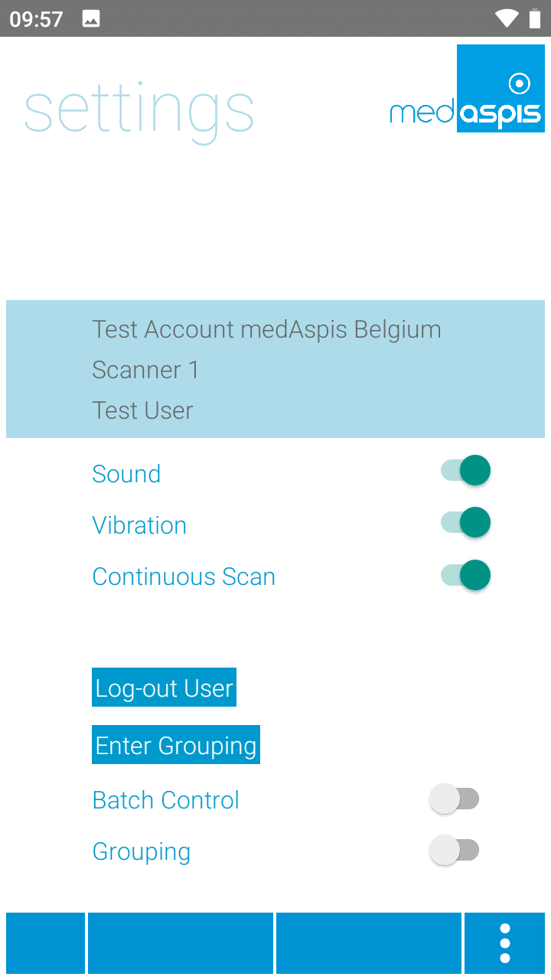This screenshot has height=980, width=551.
Task: Turn on the Grouping switch
Action: point(454,849)
